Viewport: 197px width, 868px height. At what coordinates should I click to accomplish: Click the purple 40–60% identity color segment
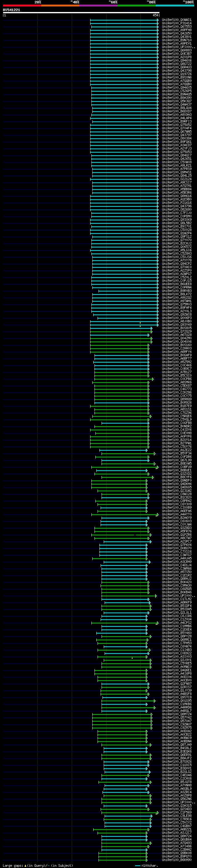pyautogui.click(x=99, y=6)
